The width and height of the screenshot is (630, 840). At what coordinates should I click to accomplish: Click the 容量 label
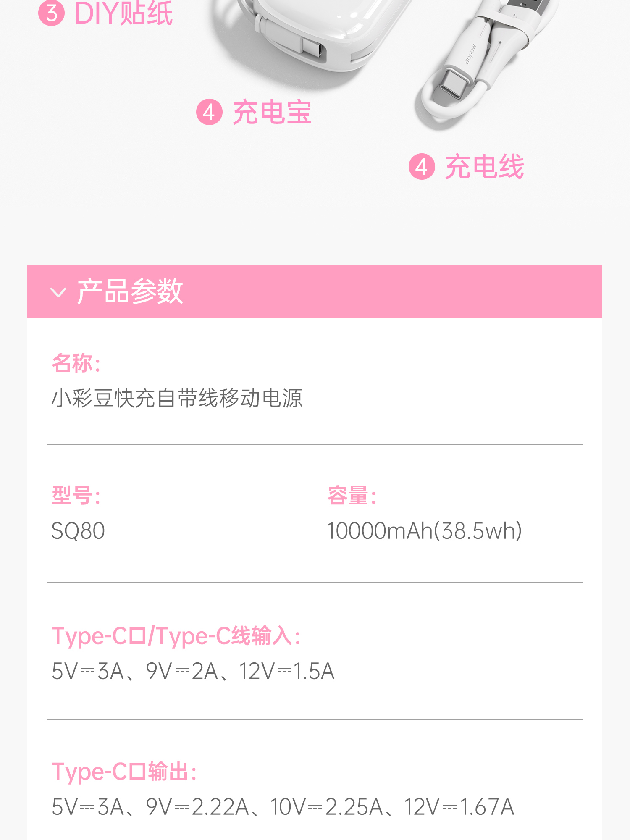point(352,496)
